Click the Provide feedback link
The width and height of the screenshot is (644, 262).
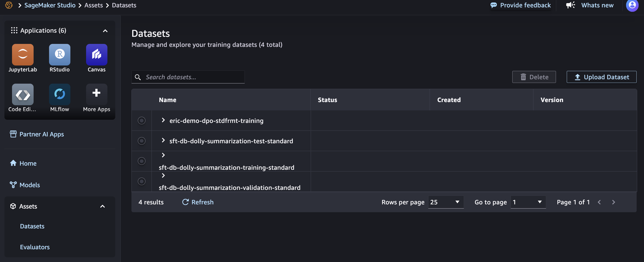526,5
